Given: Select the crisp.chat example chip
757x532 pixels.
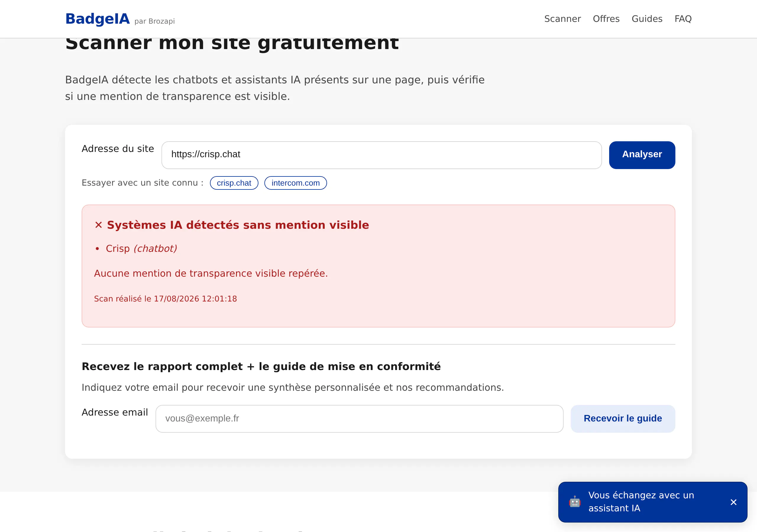Looking at the screenshot, I should (x=234, y=183).
